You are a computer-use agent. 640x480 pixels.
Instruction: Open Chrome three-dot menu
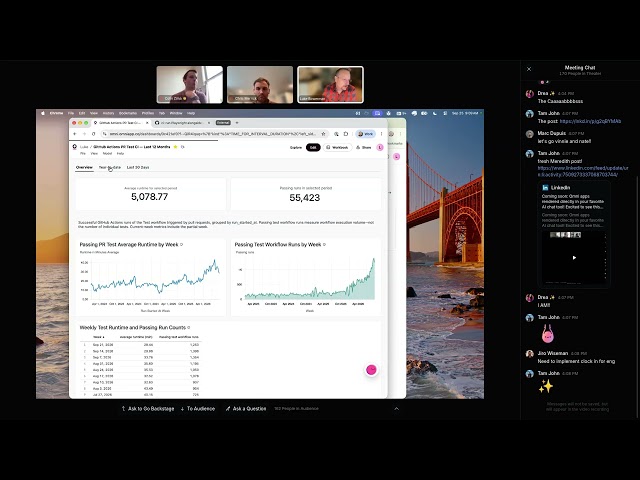[x=382, y=134]
